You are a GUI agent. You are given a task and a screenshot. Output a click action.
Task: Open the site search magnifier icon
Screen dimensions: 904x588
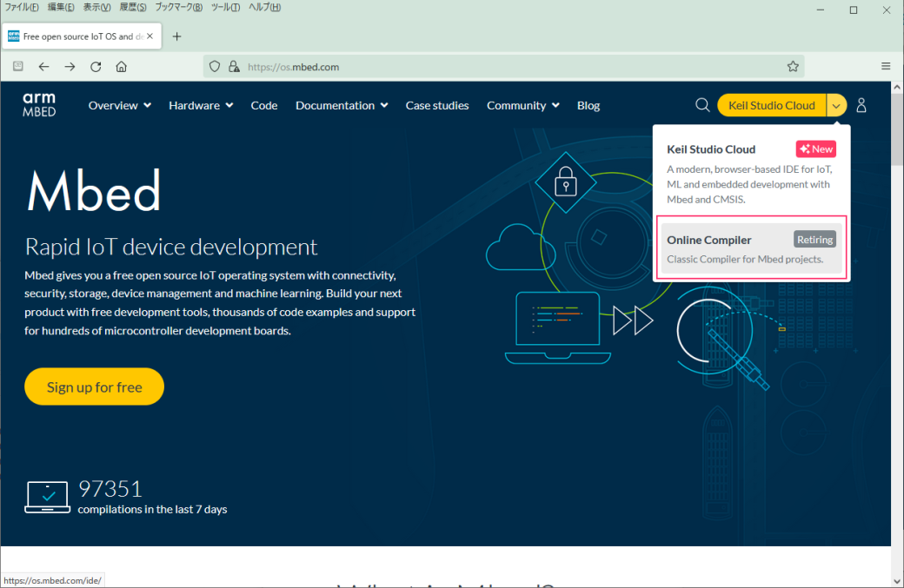702,105
